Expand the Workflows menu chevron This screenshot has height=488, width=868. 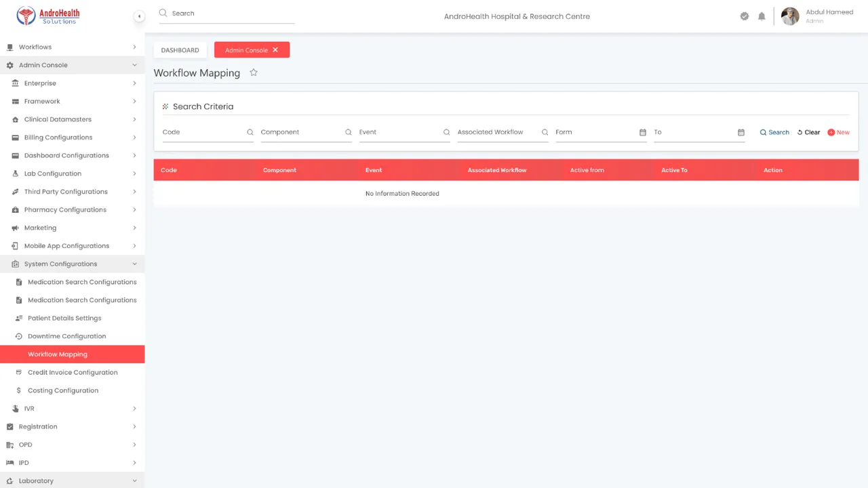134,47
